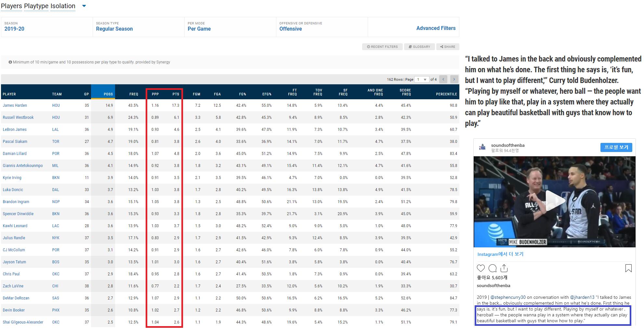The height and width of the screenshot is (332, 644).
Task: Open Zach LaVine player link
Action: point(13,286)
